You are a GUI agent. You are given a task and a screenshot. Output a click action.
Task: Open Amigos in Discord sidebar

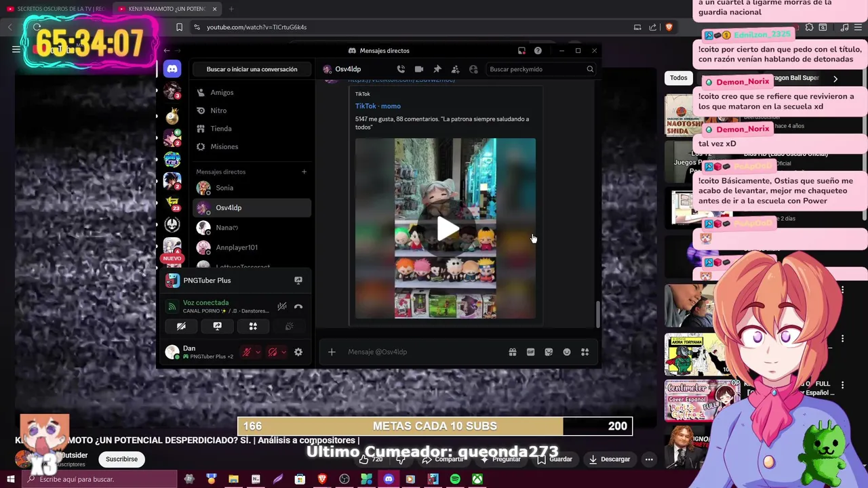click(x=252, y=92)
